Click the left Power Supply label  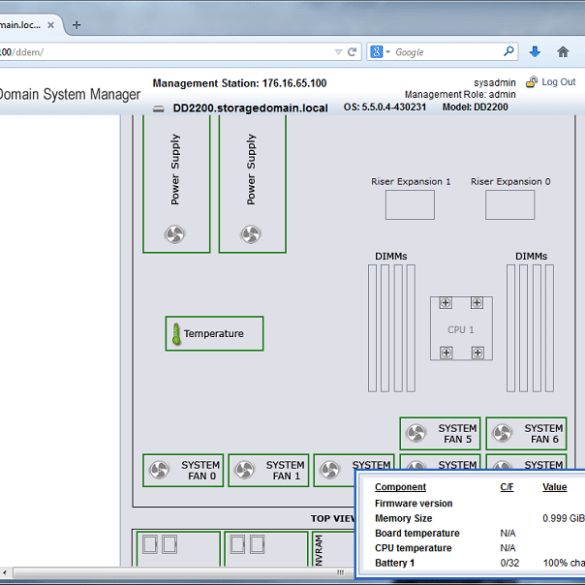[x=175, y=169]
